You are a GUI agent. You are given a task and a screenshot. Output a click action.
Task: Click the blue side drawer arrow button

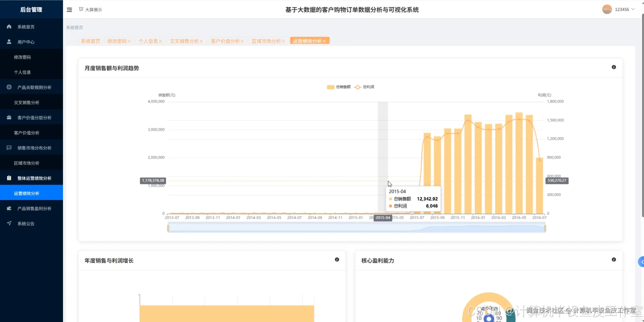[x=642, y=262]
